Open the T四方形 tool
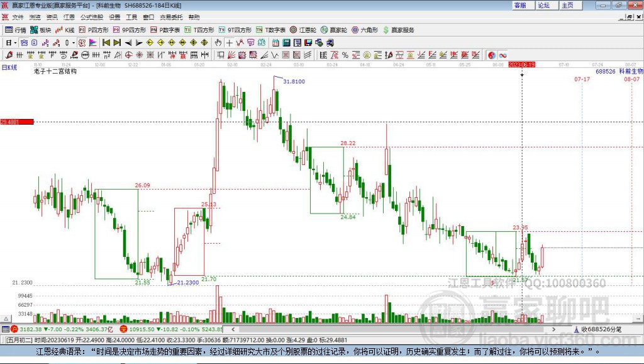 (x=199, y=30)
